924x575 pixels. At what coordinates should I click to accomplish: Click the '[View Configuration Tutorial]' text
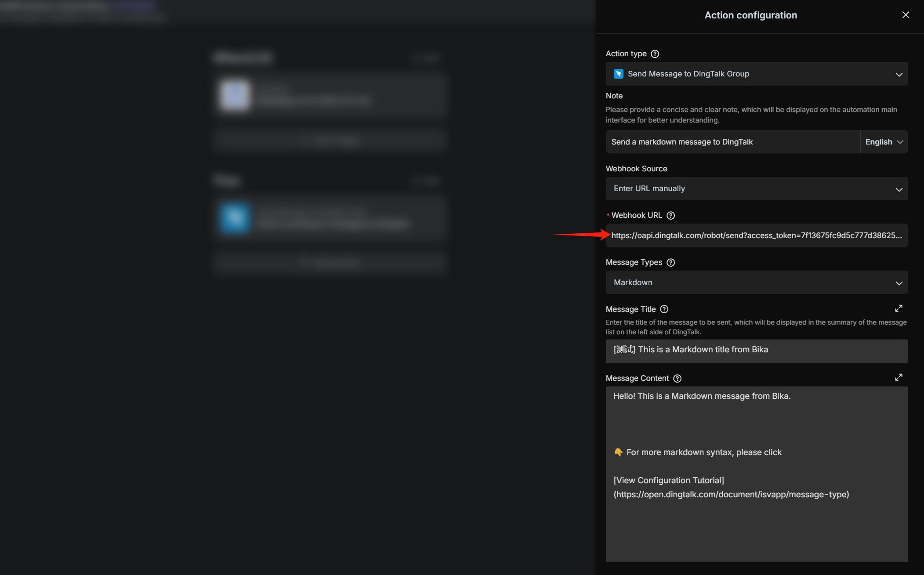(669, 481)
